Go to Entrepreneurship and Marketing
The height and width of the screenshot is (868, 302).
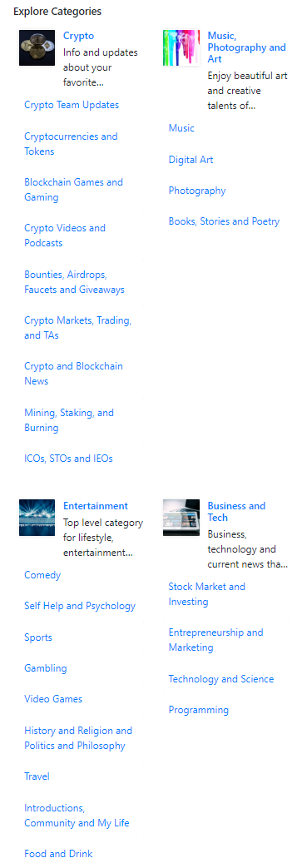click(x=215, y=640)
